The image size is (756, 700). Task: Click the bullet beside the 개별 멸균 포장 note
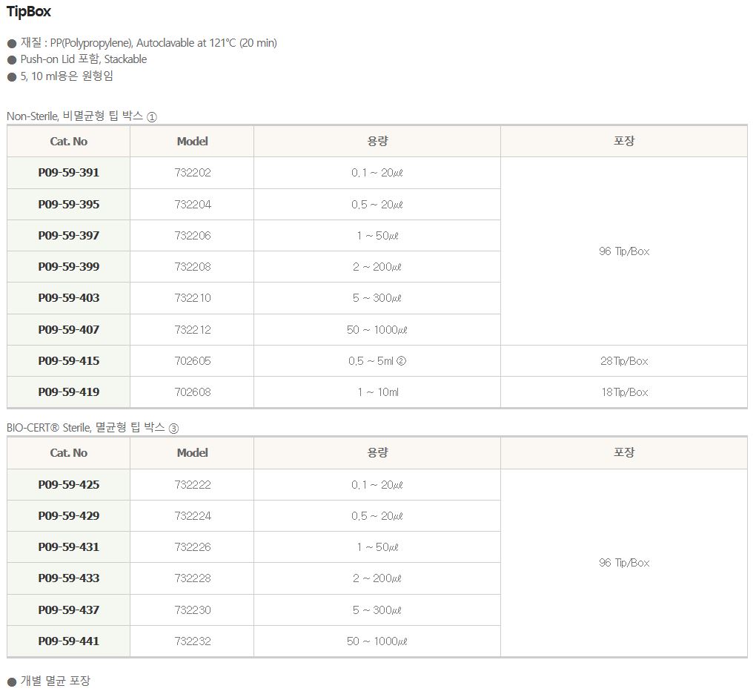(x=11, y=681)
